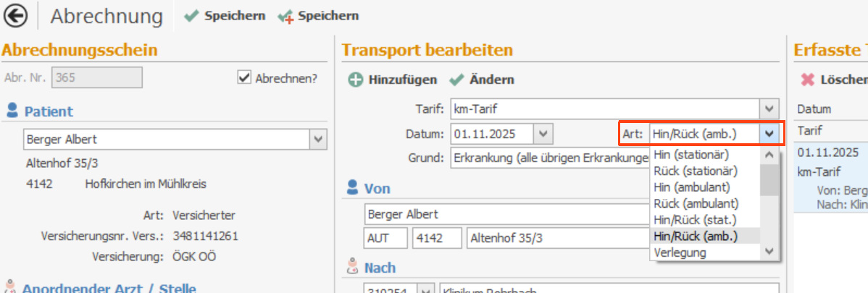Open the Datum calendar dropdown
Screen dimensions: 868x293
545,133
